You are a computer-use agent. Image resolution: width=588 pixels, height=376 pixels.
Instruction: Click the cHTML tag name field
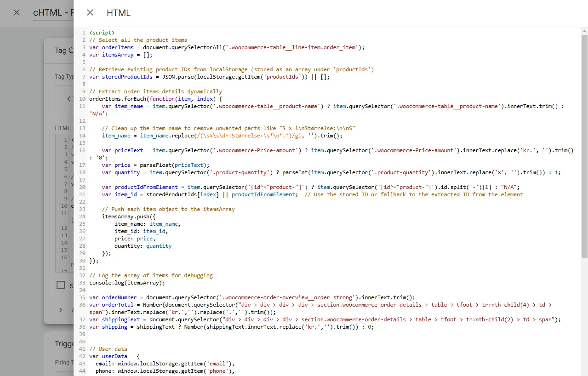tap(53, 13)
